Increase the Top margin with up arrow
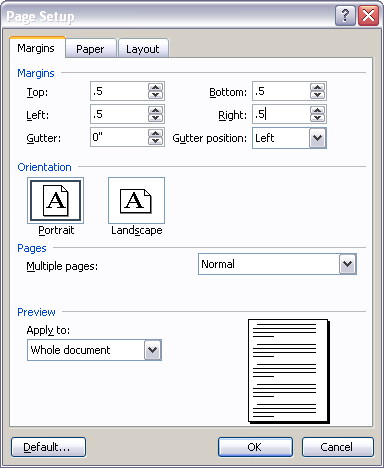This screenshot has width=384, height=468. point(155,88)
